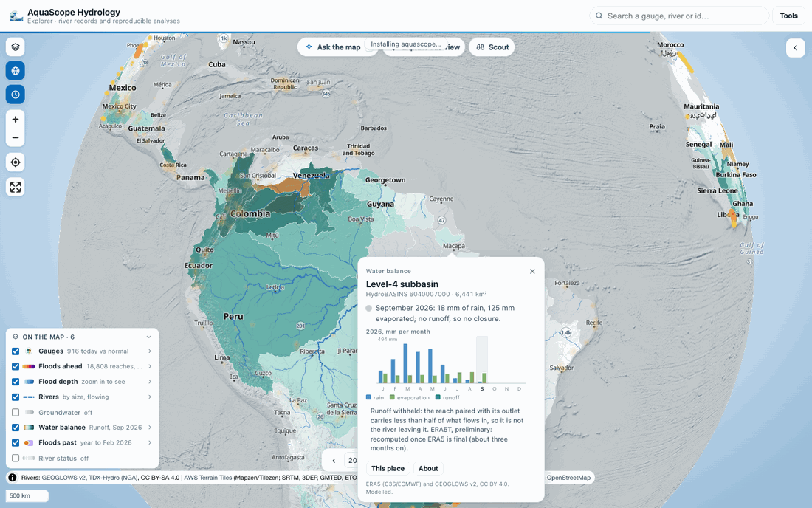Click the attribution info icon

[x=13, y=478]
